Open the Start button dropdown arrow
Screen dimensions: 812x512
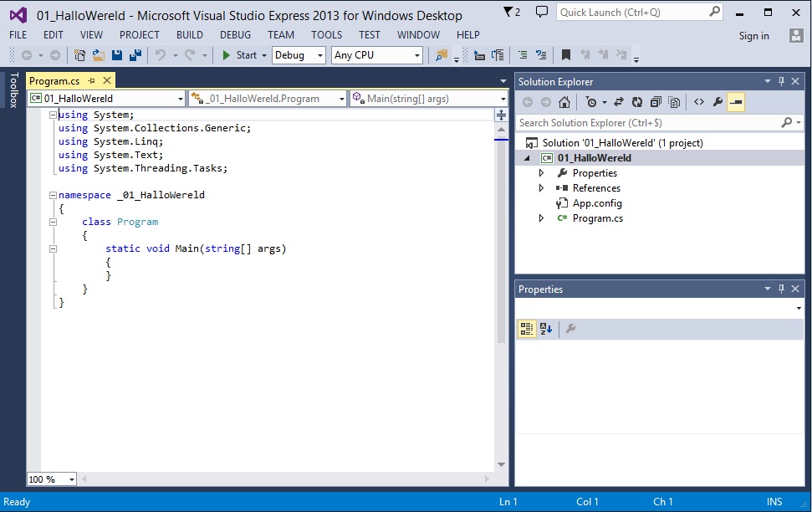264,55
